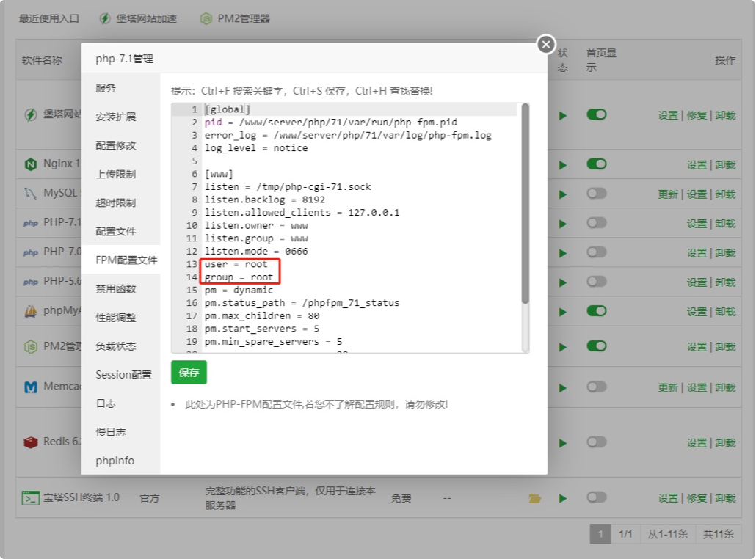756x559 pixels.
Task: Click the play status icon in Redis row
Action: click(562, 443)
